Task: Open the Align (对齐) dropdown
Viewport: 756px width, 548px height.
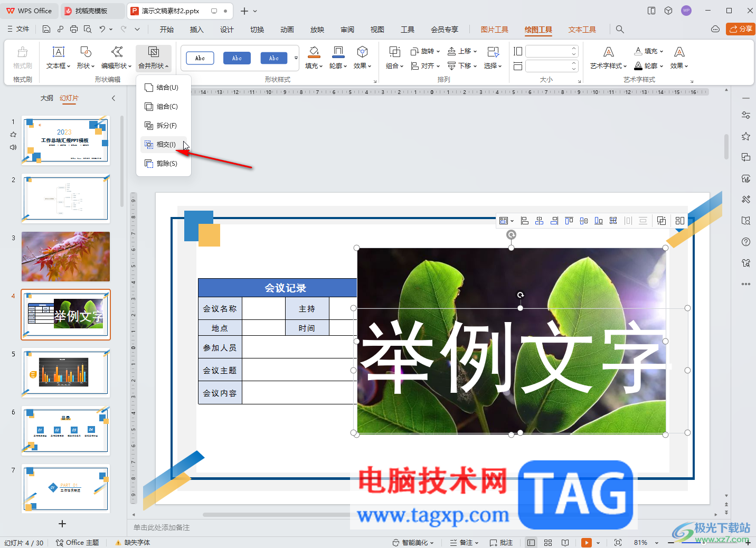Action: click(x=426, y=66)
